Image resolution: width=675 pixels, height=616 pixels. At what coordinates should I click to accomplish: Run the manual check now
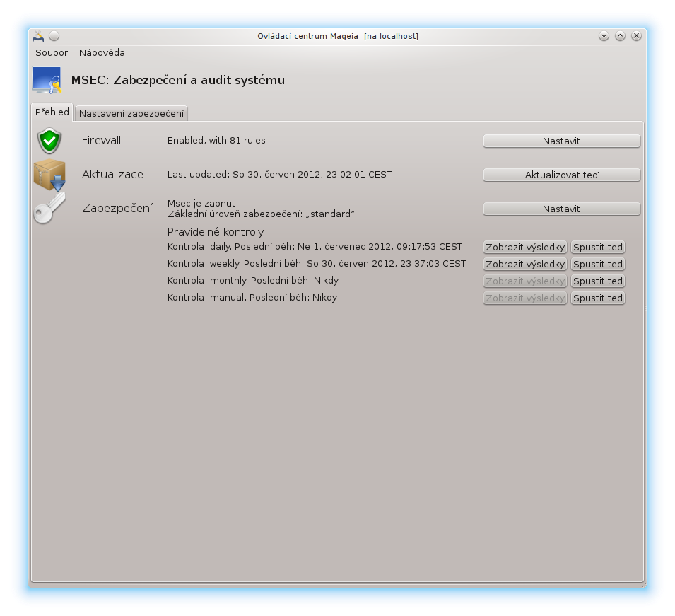point(598,298)
